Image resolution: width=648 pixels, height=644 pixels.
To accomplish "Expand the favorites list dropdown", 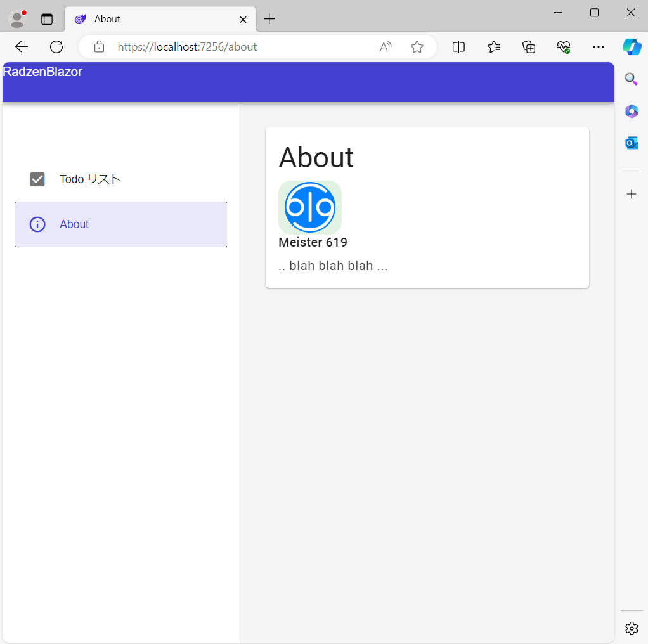I will coord(494,46).
